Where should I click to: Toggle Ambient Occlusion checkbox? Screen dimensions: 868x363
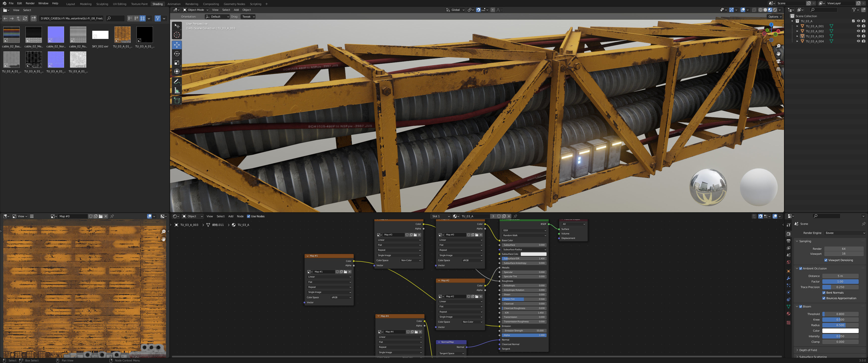(x=801, y=269)
